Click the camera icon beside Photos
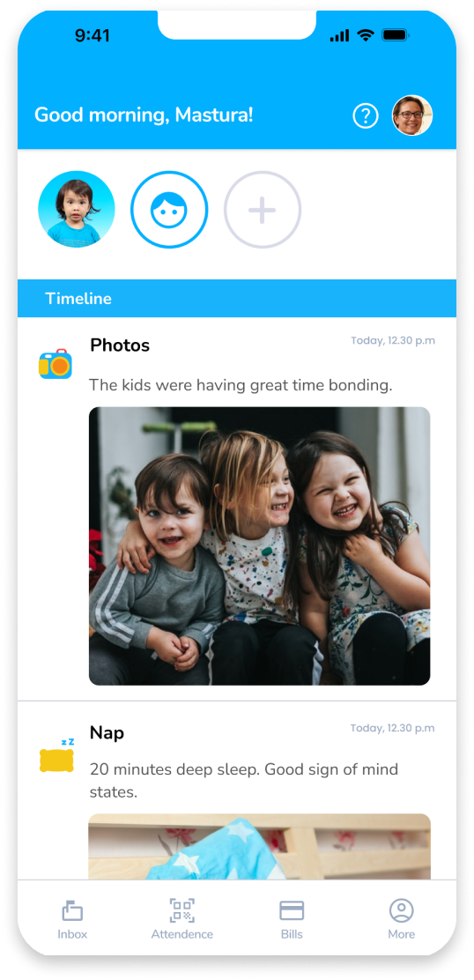474x980 pixels. pyautogui.click(x=56, y=364)
